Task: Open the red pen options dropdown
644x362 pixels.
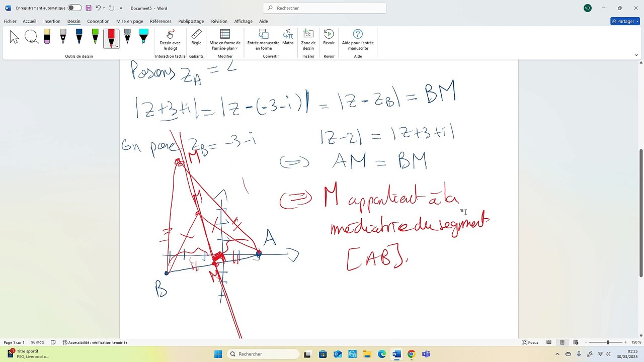Action: click(x=117, y=46)
